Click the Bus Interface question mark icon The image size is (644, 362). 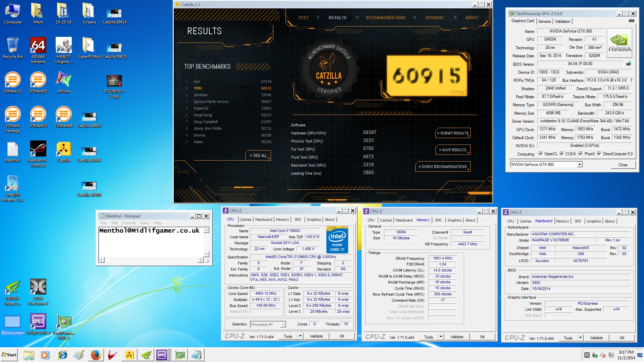point(631,80)
